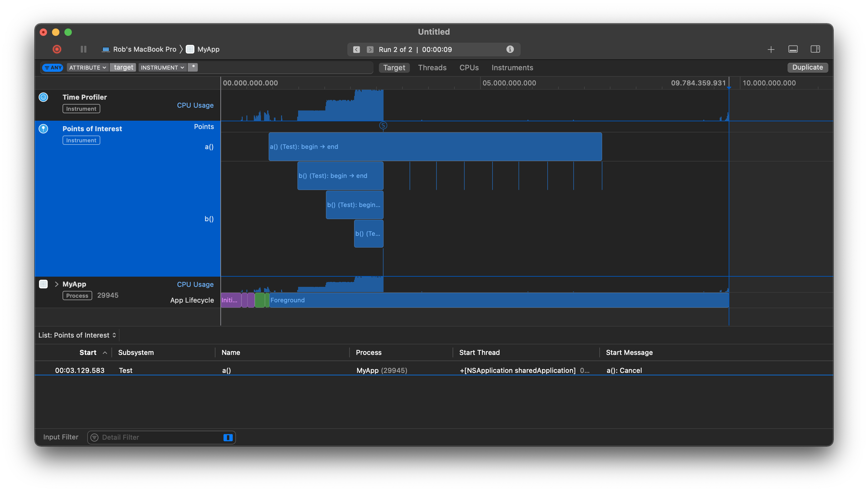Click the Duplicate button
Image resolution: width=868 pixels, height=492 pixels.
coord(807,67)
